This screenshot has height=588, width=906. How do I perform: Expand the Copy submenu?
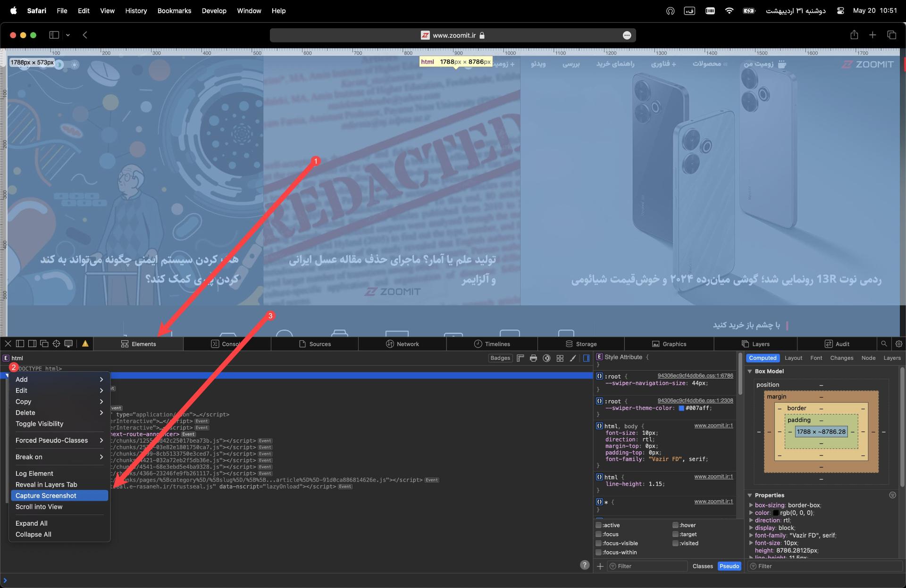(x=59, y=402)
